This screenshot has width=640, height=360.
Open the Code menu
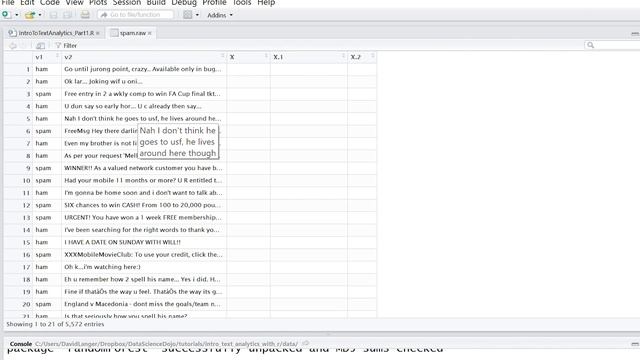(x=50, y=3)
